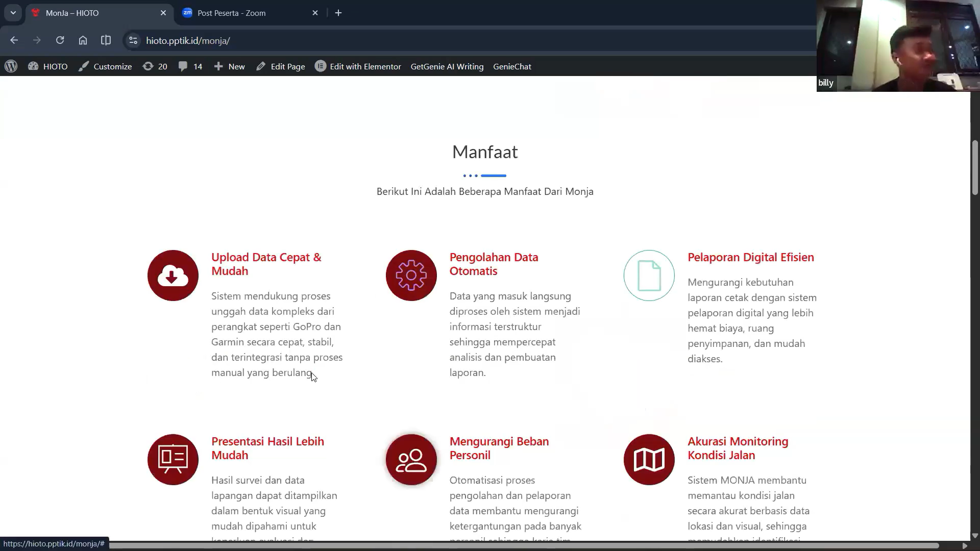
Task: Open the HIOTO site menu
Action: (48, 66)
